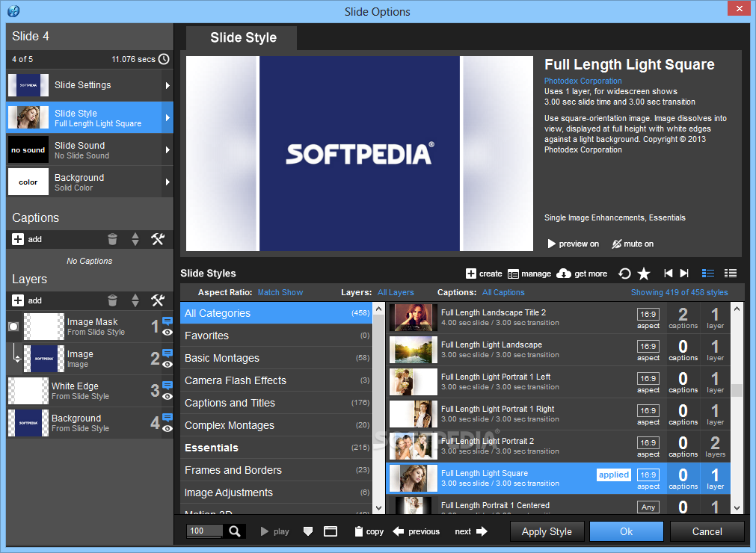Image resolution: width=756 pixels, height=553 pixels.
Task: Go to previous slide
Action: (x=417, y=531)
